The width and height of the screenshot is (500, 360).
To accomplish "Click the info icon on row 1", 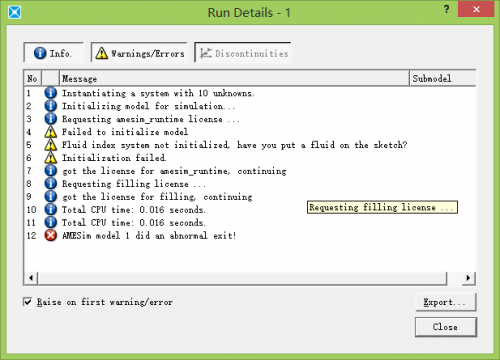I will pyautogui.click(x=51, y=92).
